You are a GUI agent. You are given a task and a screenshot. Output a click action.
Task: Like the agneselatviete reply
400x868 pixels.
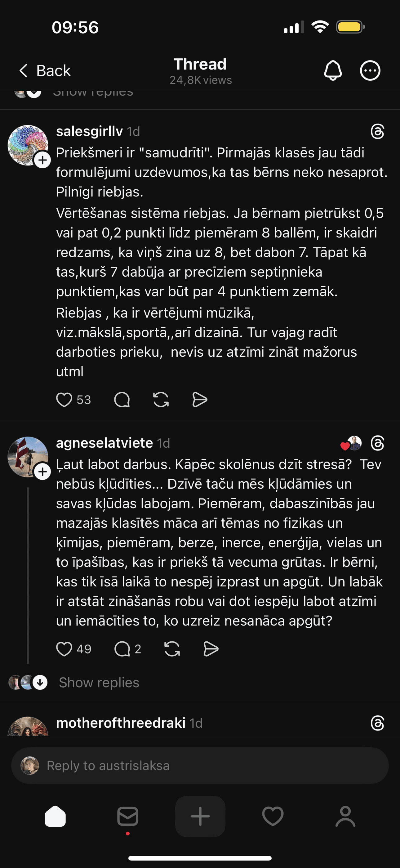(x=64, y=649)
